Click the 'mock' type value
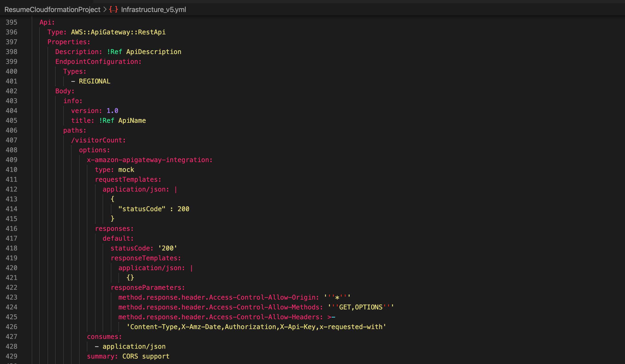625x364 pixels. (126, 170)
